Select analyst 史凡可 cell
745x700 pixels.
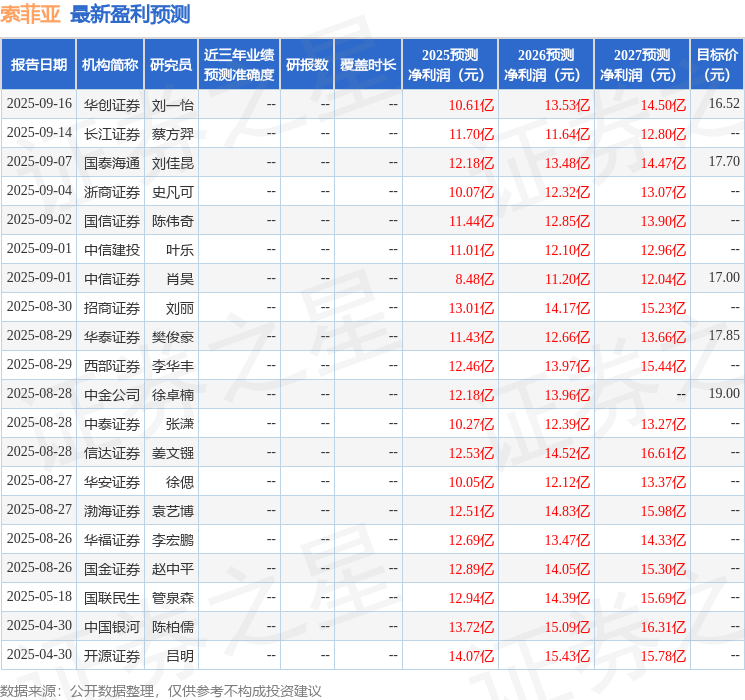[172, 192]
